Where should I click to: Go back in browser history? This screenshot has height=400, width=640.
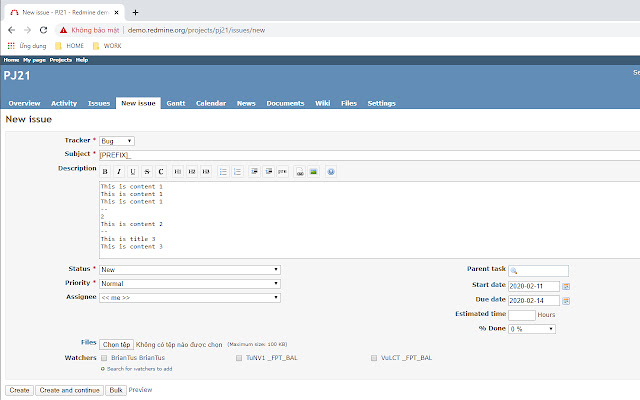(x=11, y=30)
